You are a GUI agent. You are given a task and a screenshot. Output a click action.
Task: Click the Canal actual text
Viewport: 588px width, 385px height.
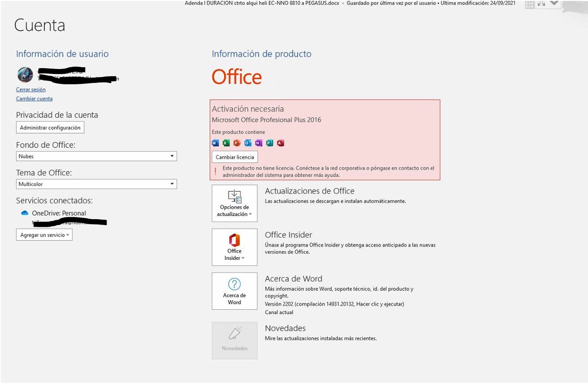(x=279, y=312)
